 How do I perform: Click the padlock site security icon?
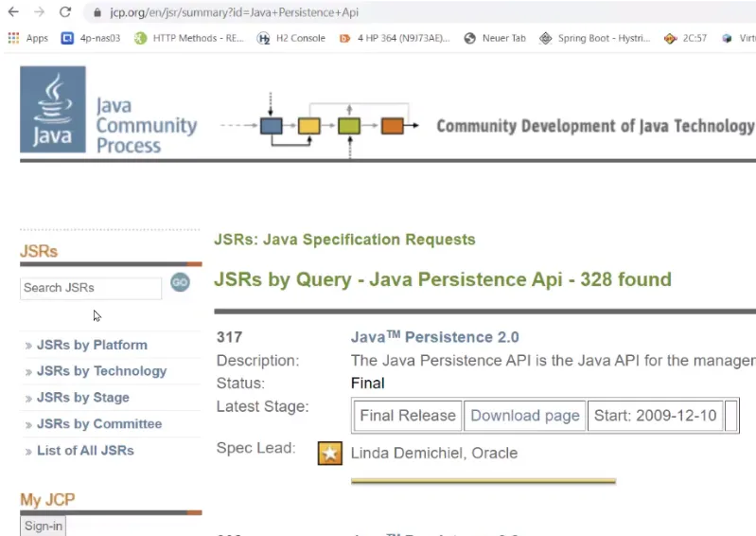(97, 12)
